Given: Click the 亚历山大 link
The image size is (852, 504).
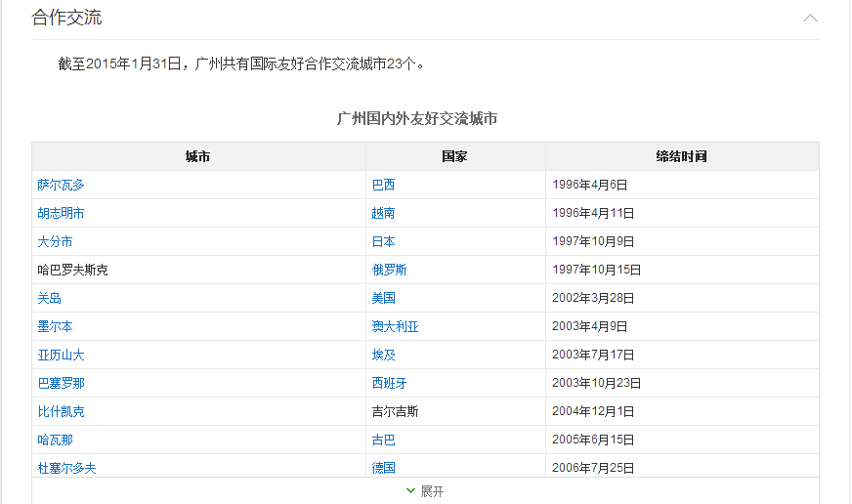Looking at the screenshot, I should point(61,355).
